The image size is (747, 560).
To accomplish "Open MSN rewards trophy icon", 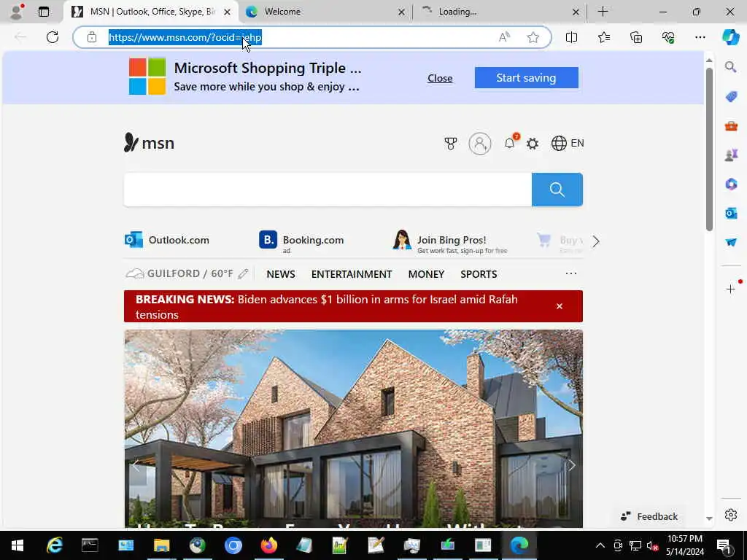I will pyautogui.click(x=450, y=144).
